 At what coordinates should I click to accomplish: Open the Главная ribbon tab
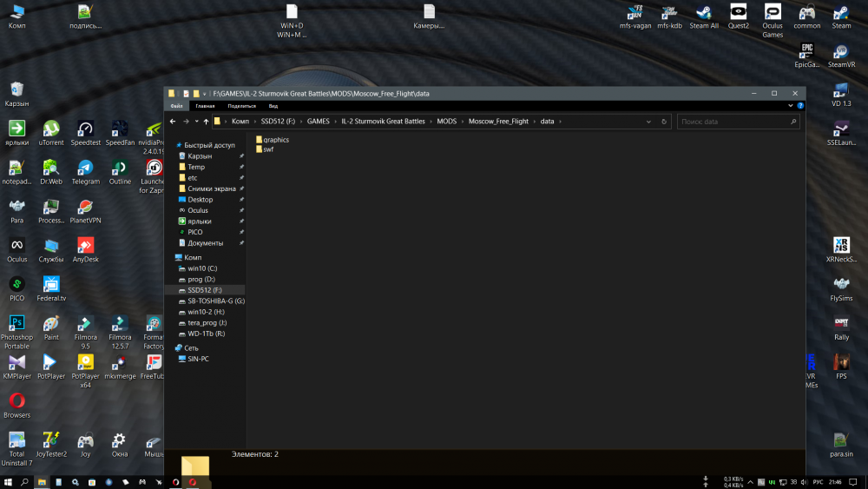[x=205, y=106]
